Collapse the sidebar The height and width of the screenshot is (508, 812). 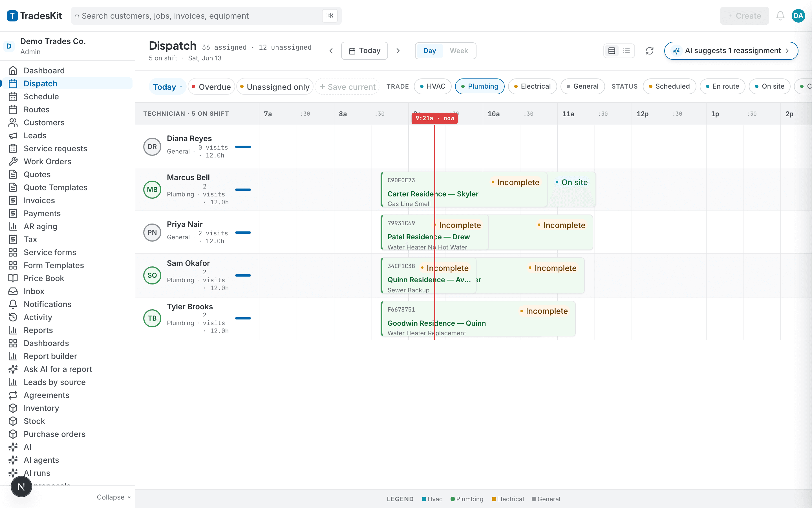(114, 497)
